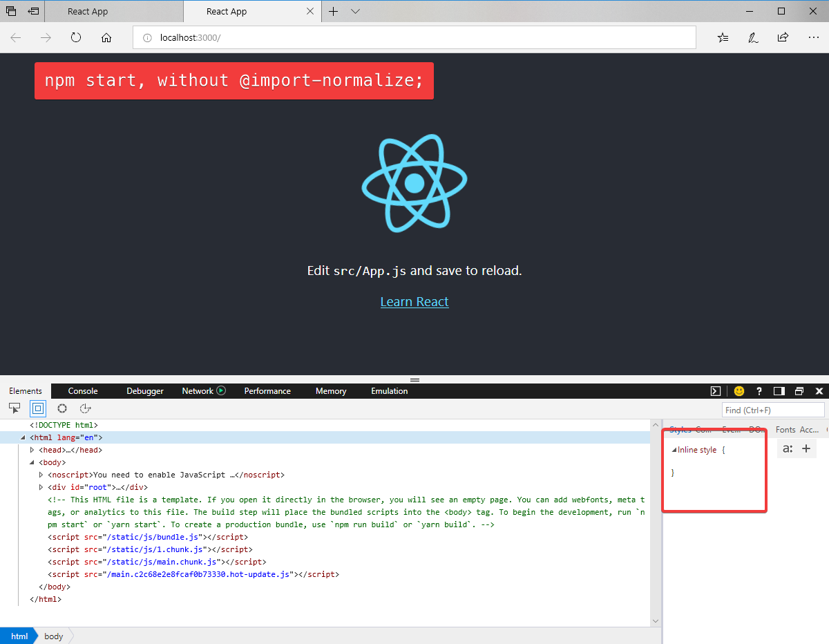Switch to the Network tab
Screen dimensions: 829x644
[198, 391]
